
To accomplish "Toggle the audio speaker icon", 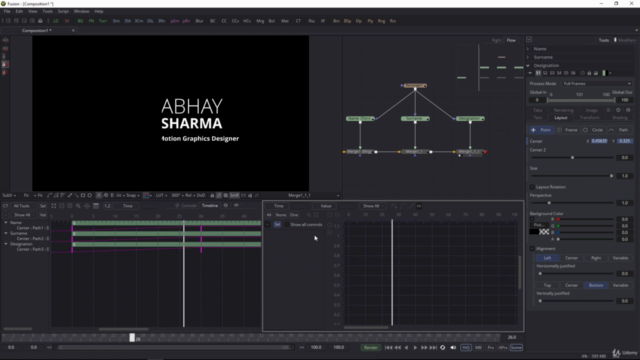I will [453, 348].
